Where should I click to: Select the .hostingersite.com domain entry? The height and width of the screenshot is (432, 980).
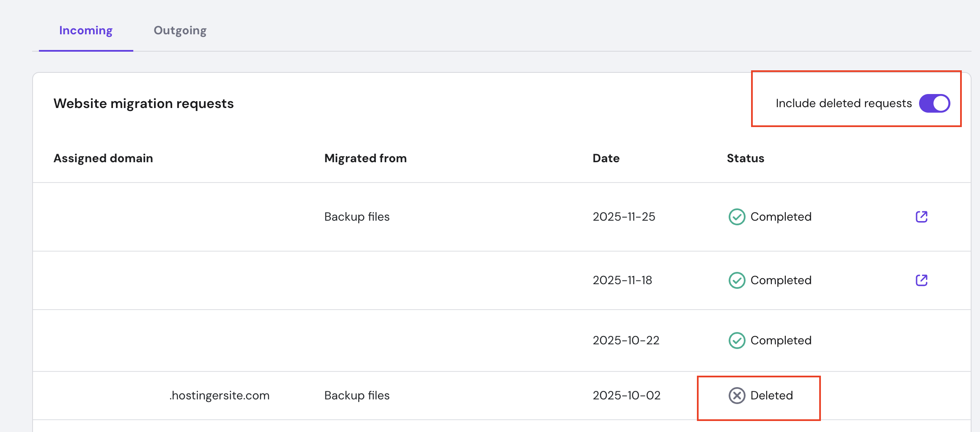pyautogui.click(x=219, y=396)
